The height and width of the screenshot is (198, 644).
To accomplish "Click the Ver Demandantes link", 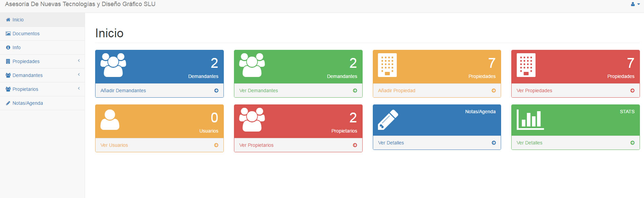I will pos(259,91).
